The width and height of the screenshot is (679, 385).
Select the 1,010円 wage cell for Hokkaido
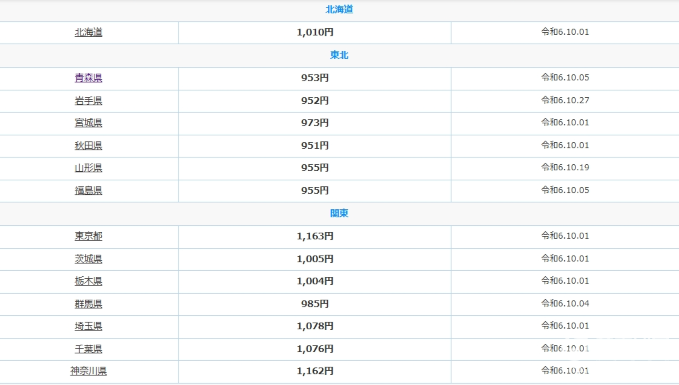pos(315,32)
